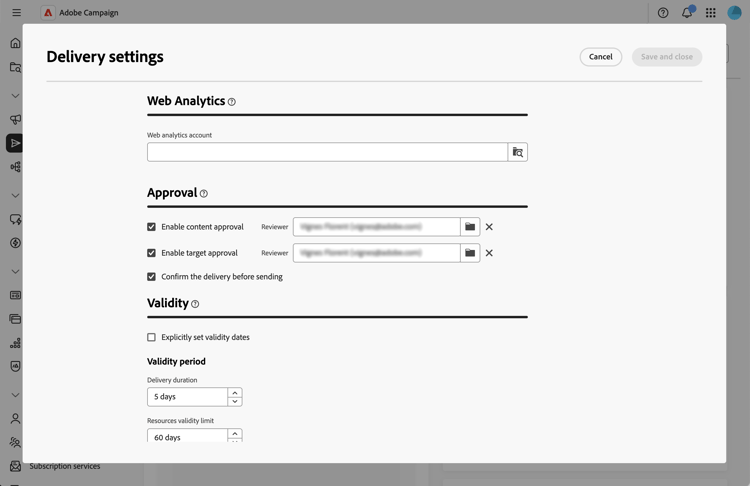Uncheck Enable target approval
The height and width of the screenshot is (486, 750).
tap(152, 253)
